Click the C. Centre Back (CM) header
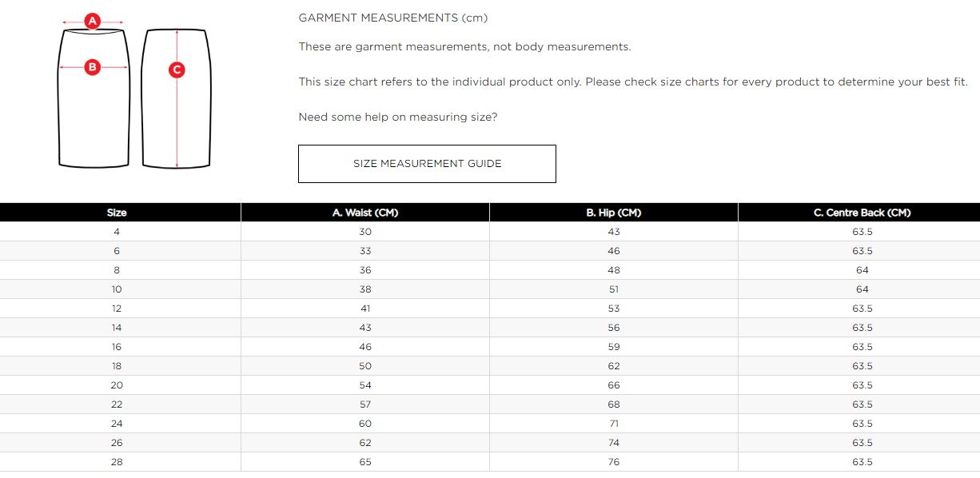This screenshot has height=478, width=980. tap(862, 213)
